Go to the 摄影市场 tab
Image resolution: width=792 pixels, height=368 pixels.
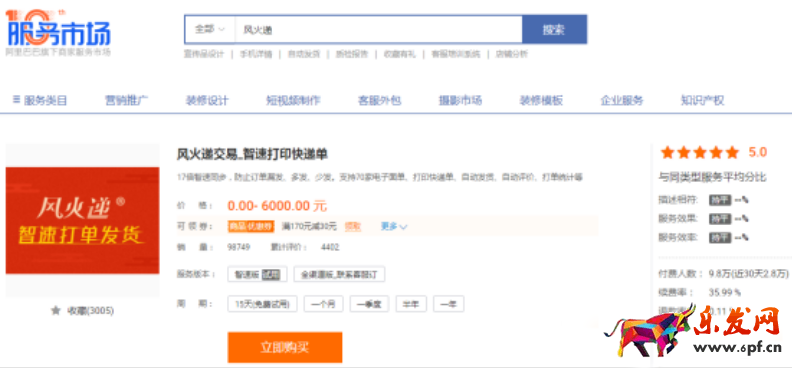pyautogui.click(x=460, y=100)
